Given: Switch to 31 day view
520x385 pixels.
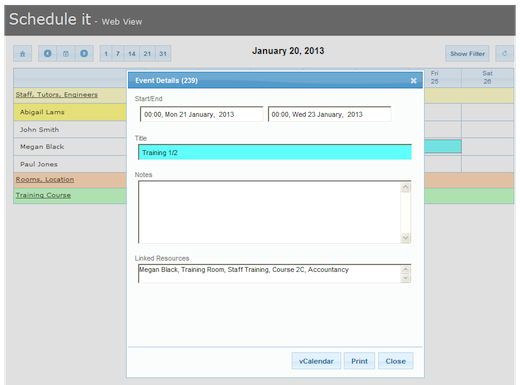Looking at the screenshot, I should (163, 53).
